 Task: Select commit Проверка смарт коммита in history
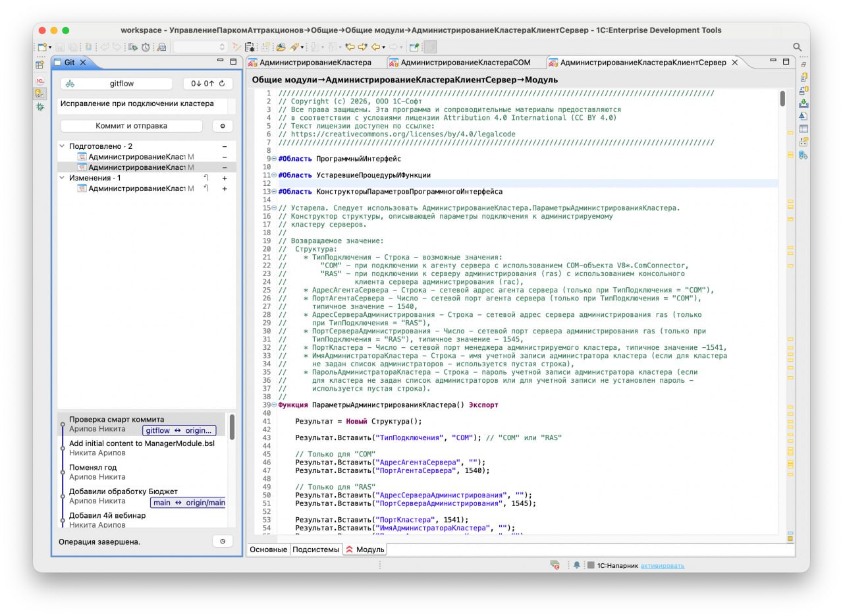click(141, 424)
